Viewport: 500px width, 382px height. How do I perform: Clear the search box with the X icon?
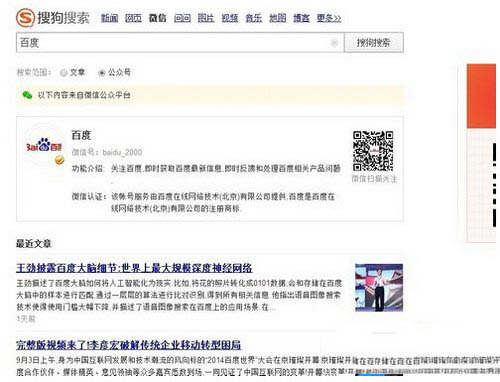[334, 43]
